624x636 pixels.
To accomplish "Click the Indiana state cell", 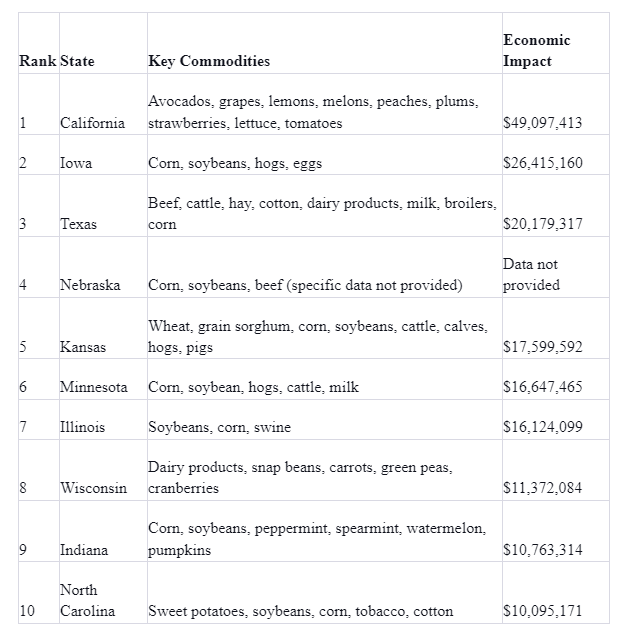I will coord(103,531).
